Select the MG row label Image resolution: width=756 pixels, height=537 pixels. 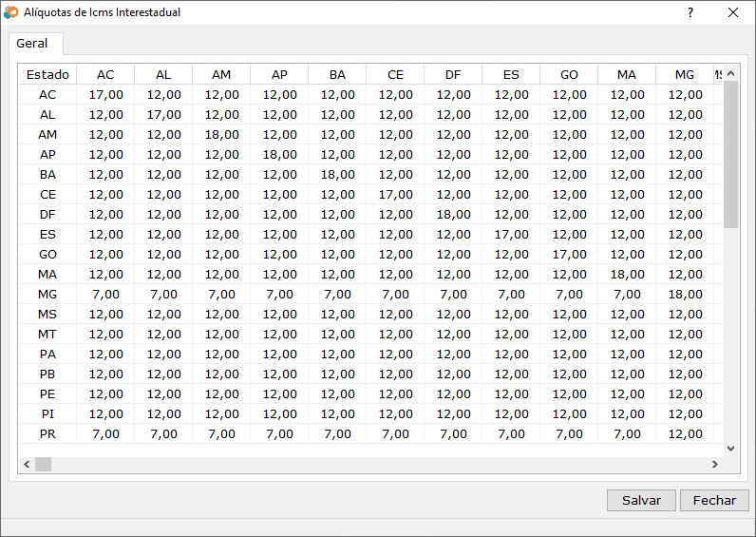pyautogui.click(x=47, y=295)
